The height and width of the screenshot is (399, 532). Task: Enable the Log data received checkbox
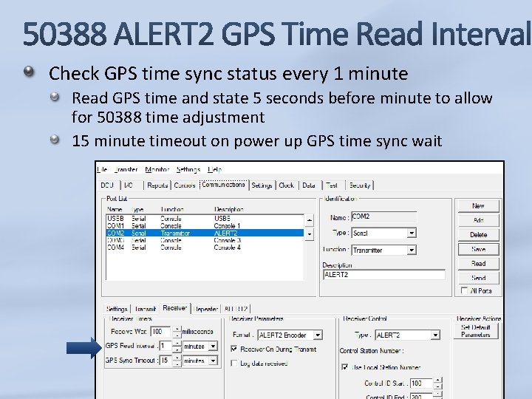pos(233,363)
